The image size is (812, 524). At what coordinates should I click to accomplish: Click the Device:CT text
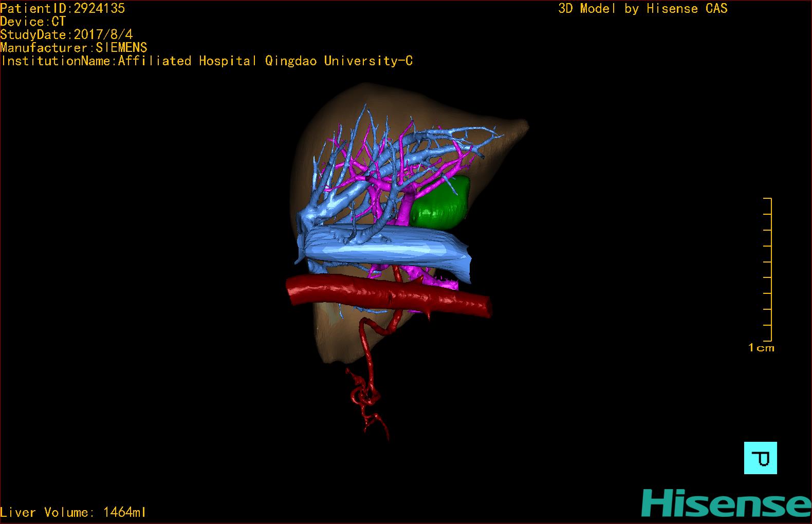[x=33, y=22]
